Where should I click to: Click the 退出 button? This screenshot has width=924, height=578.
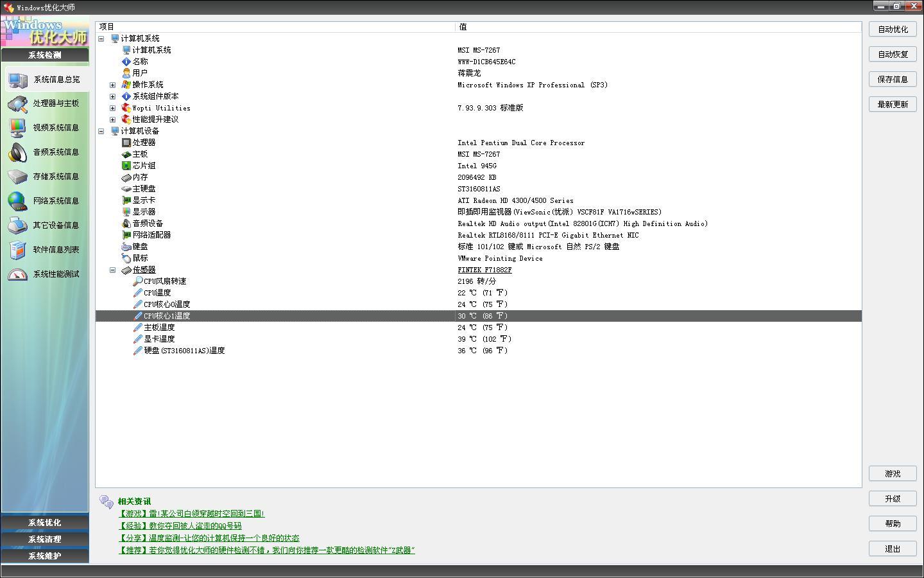click(893, 549)
